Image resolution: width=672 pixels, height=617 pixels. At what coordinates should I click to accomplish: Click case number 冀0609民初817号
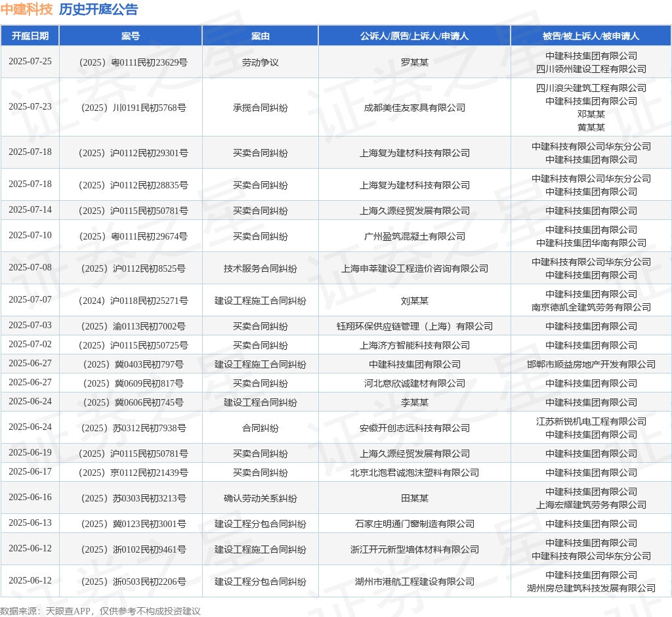133,383
